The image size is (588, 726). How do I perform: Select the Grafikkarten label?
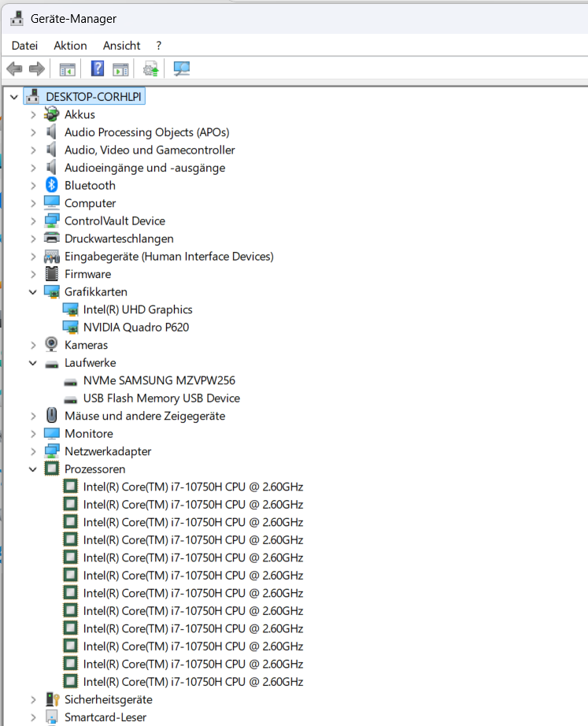[x=96, y=291]
